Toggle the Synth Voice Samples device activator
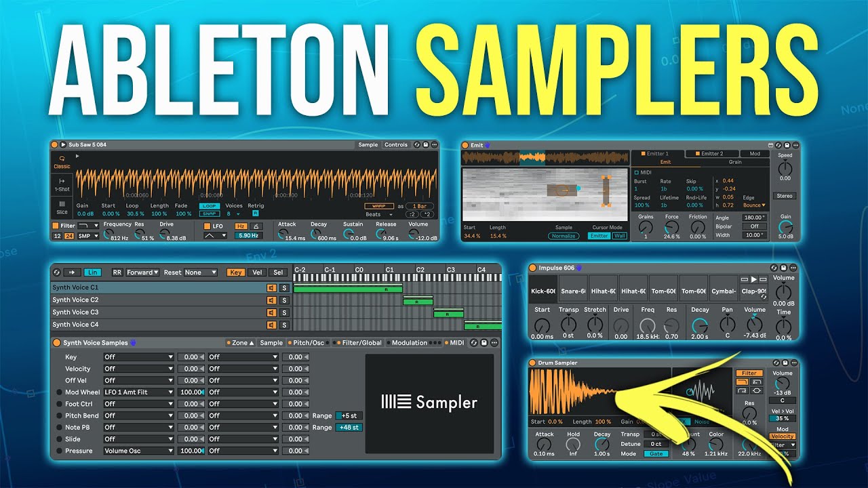 (x=57, y=343)
